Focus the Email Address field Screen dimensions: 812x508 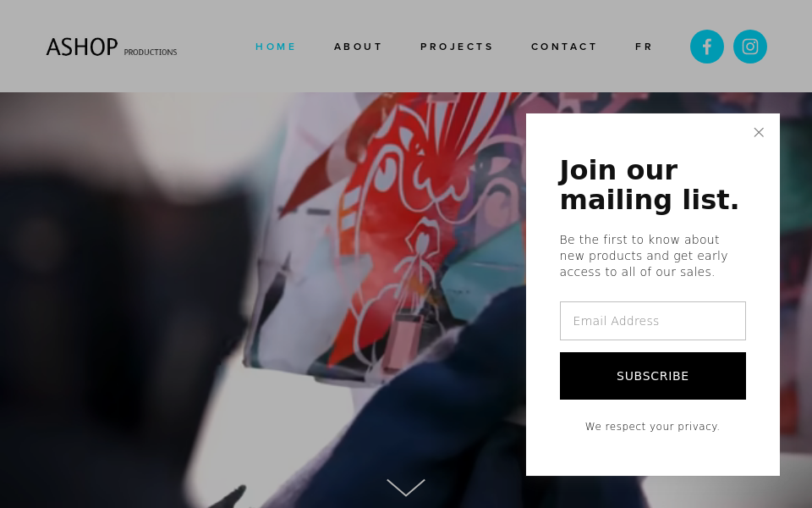652,321
